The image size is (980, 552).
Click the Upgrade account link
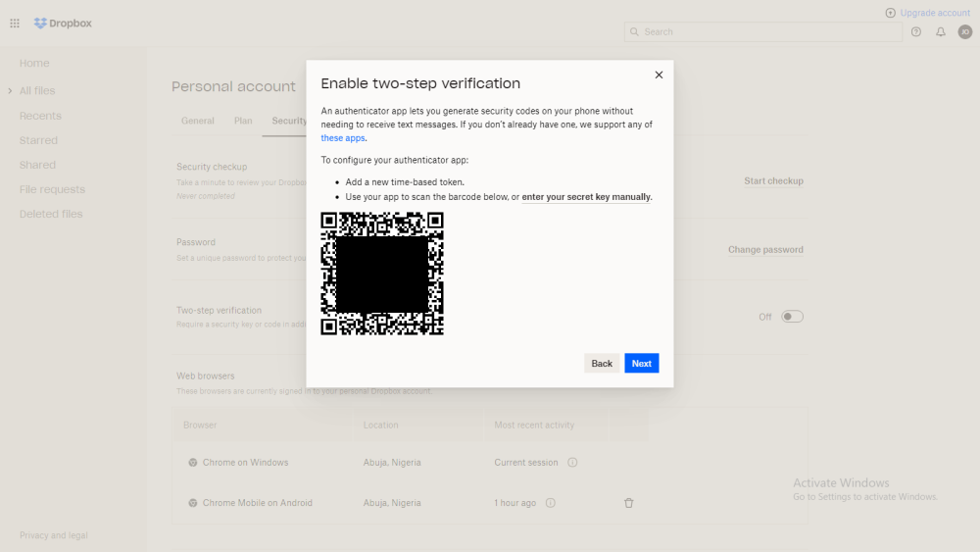(927, 13)
